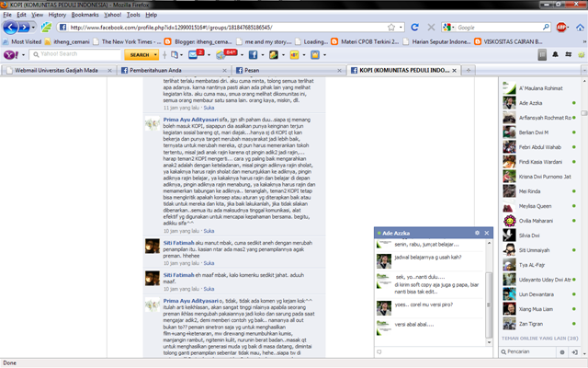Open Prima Ayu Adityasari's profile from first comment
Image resolution: width=588 pixels, height=368 pixels.
point(190,120)
